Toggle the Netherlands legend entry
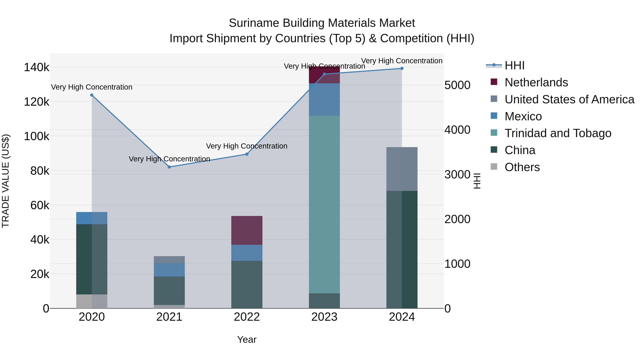The height and width of the screenshot is (362, 644). point(529,82)
